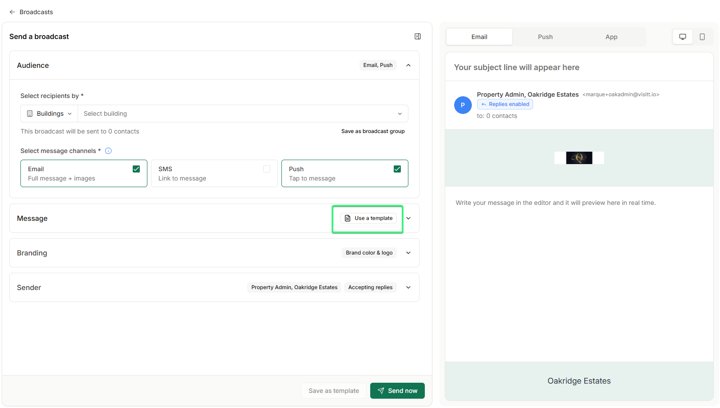Click the Message section title
The height and width of the screenshot is (408, 720).
coord(32,218)
